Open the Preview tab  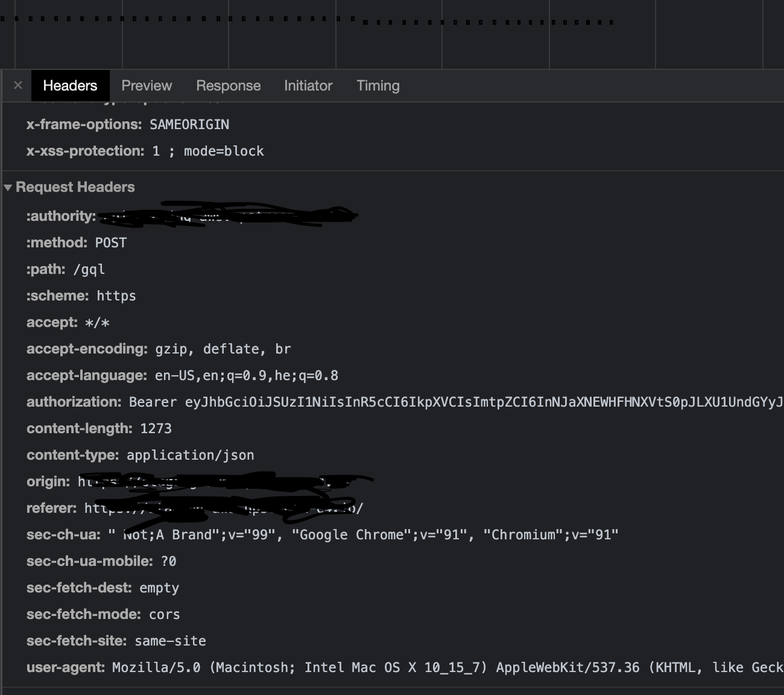[147, 86]
